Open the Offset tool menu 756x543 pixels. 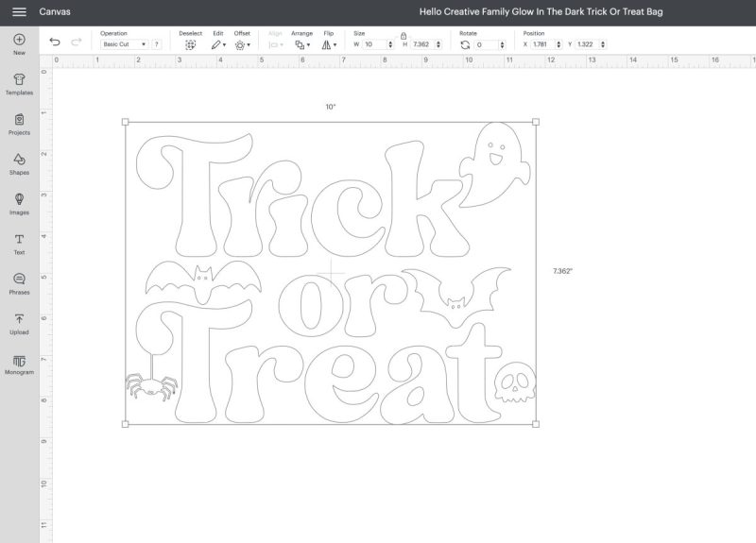242,44
